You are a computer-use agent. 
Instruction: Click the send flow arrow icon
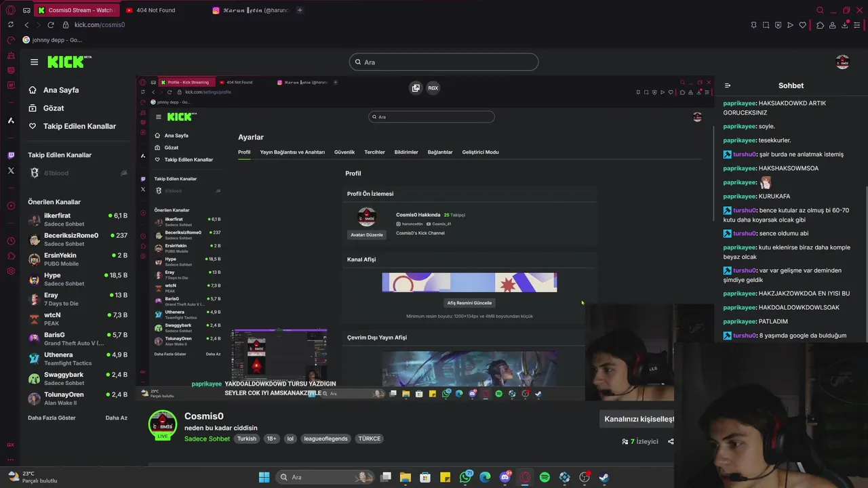pos(790,25)
